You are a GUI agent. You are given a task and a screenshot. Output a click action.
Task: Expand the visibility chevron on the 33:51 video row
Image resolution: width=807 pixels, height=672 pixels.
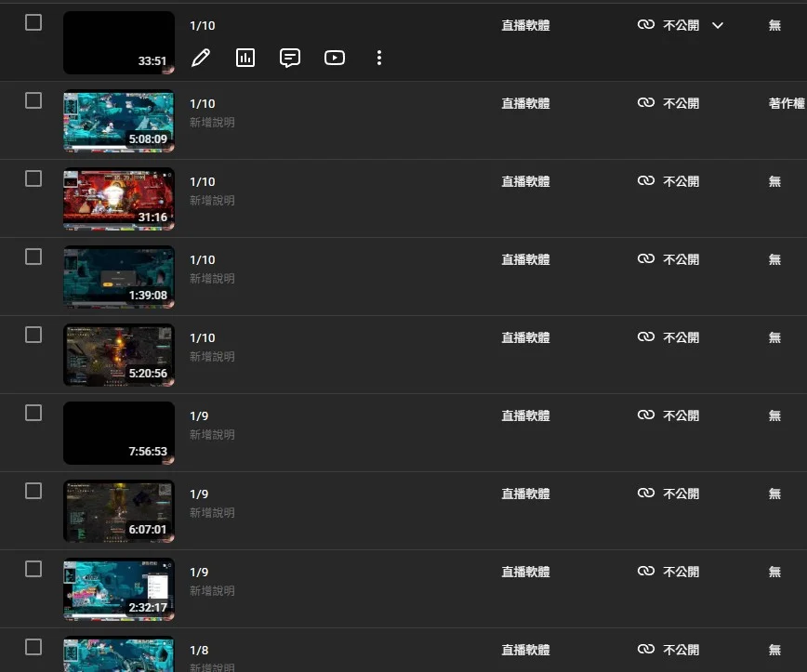point(718,25)
